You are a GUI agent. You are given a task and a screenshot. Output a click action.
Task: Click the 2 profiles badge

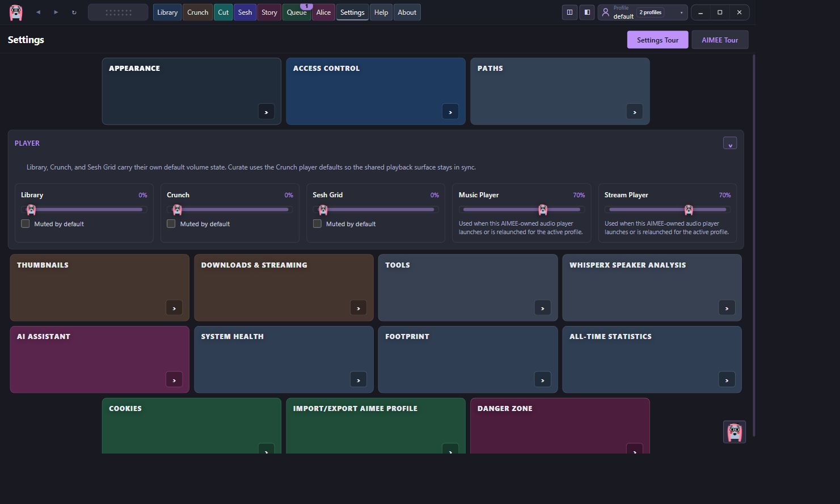651,12
